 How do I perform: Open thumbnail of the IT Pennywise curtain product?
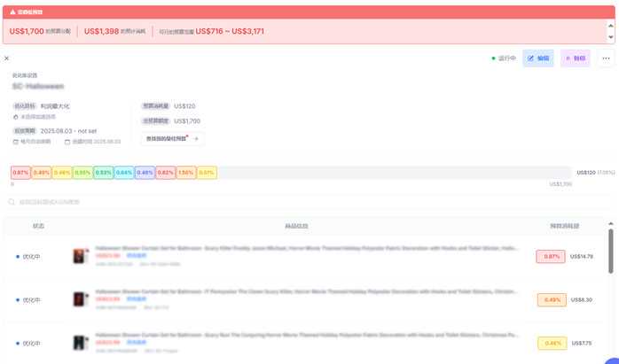(80, 299)
